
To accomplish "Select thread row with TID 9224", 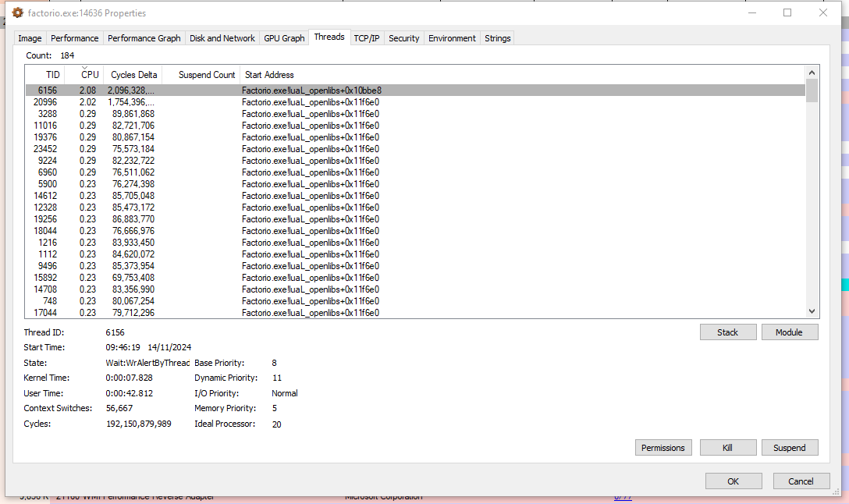I will pos(415,161).
